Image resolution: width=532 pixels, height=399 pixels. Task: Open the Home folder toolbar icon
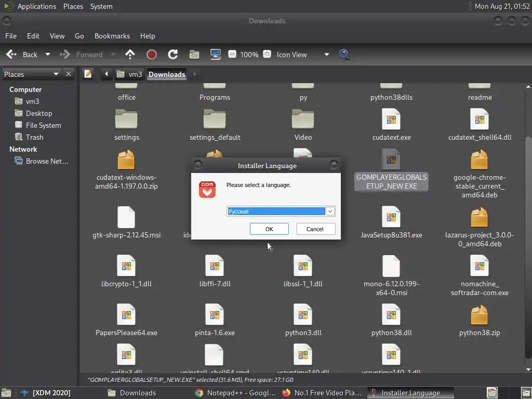point(194,55)
